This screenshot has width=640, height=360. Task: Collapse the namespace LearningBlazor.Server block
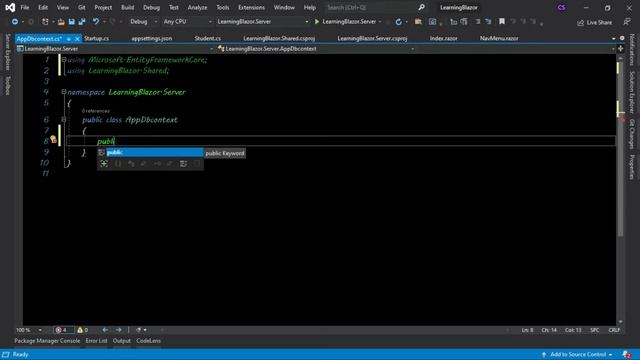(x=64, y=92)
